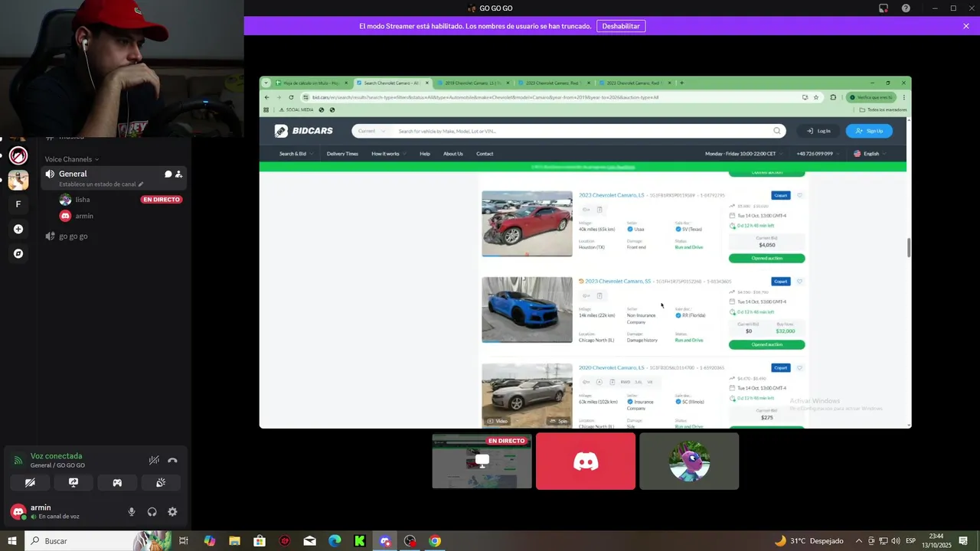Show hidden system tray icons

(x=858, y=541)
